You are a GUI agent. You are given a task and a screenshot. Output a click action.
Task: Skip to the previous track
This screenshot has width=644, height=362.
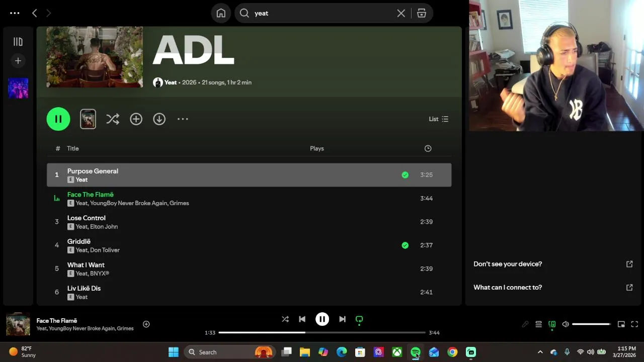pos(302,319)
